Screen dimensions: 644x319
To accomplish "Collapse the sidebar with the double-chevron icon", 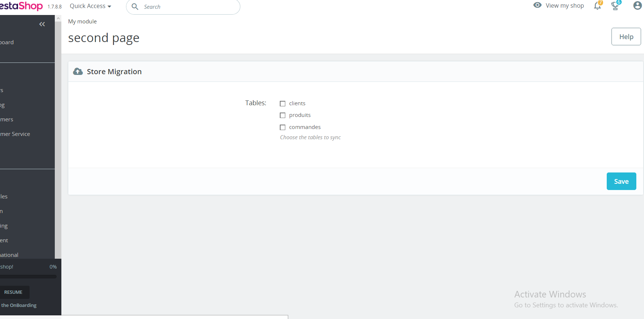I will pos(42,24).
